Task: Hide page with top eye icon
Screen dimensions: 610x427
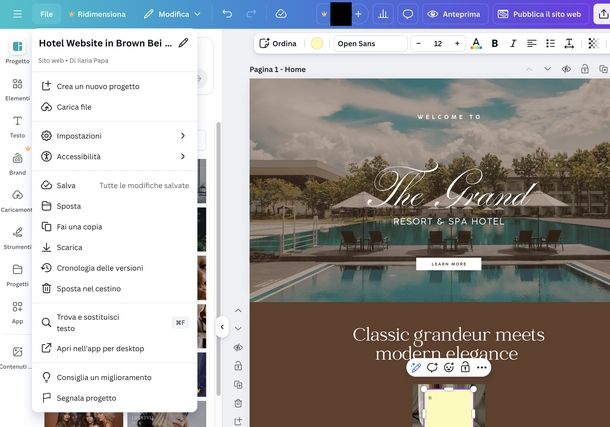Action: [x=566, y=69]
